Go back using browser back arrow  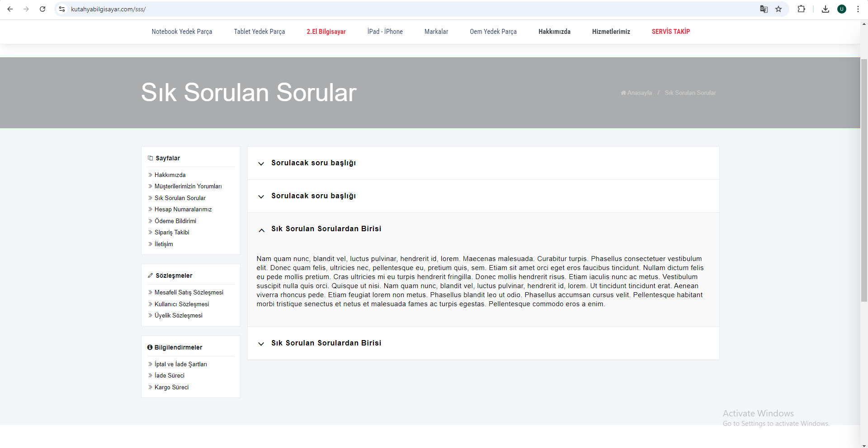click(x=10, y=9)
